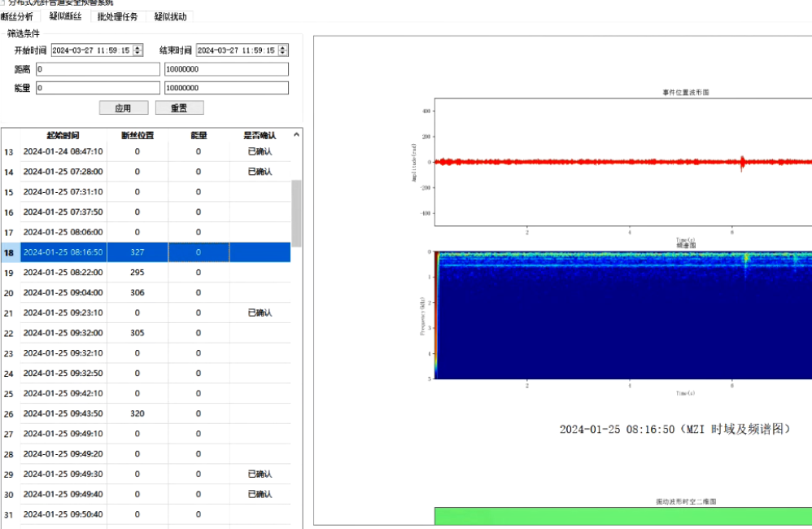The width and height of the screenshot is (812, 529).
Task: Click the 能量 maximum input field
Action: [x=226, y=88]
